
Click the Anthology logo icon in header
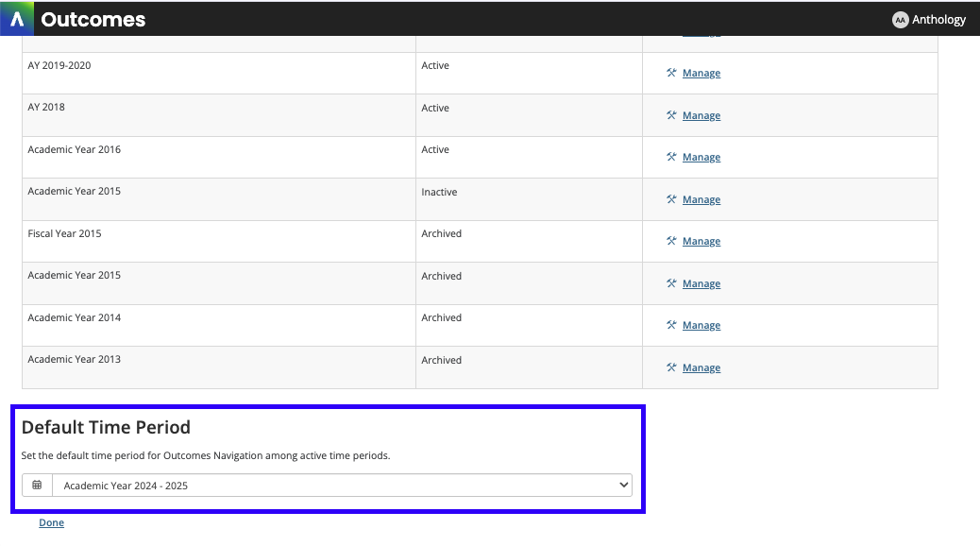pyautogui.click(x=17, y=19)
